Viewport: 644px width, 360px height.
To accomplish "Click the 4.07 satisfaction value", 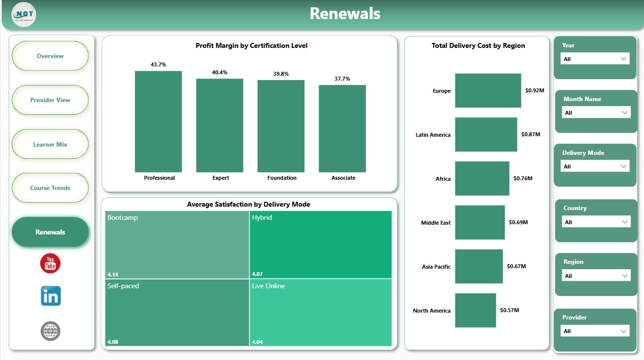I will 258,274.
